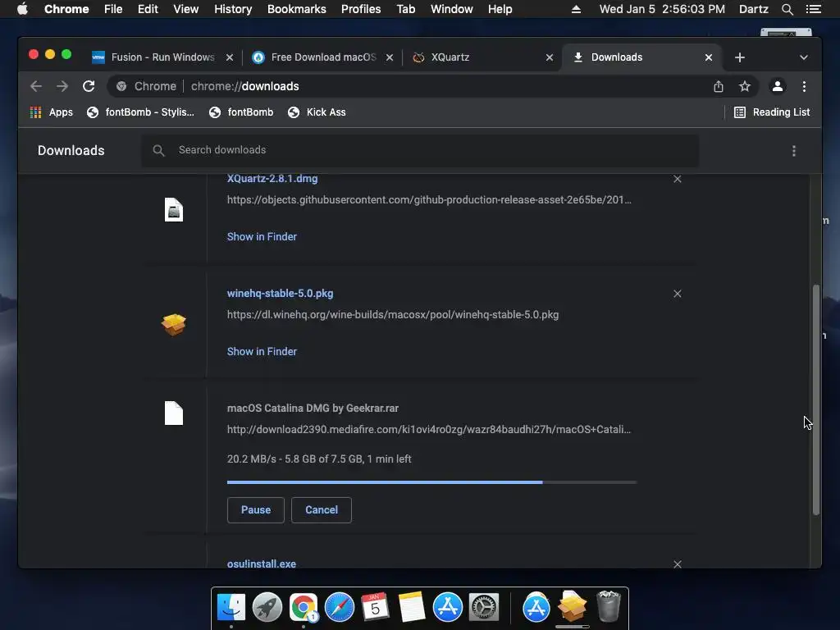
Task: Open the History menu
Action: (x=233, y=9)
